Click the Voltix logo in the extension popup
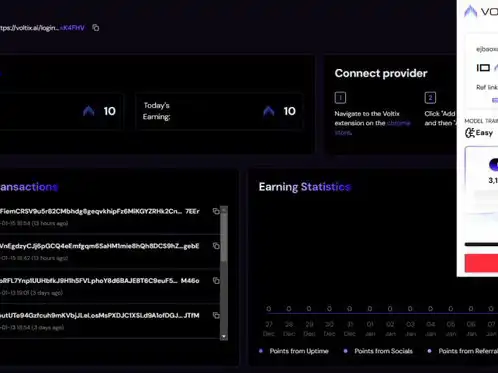This screenshot has height=373, width=498. click(471, 11)
